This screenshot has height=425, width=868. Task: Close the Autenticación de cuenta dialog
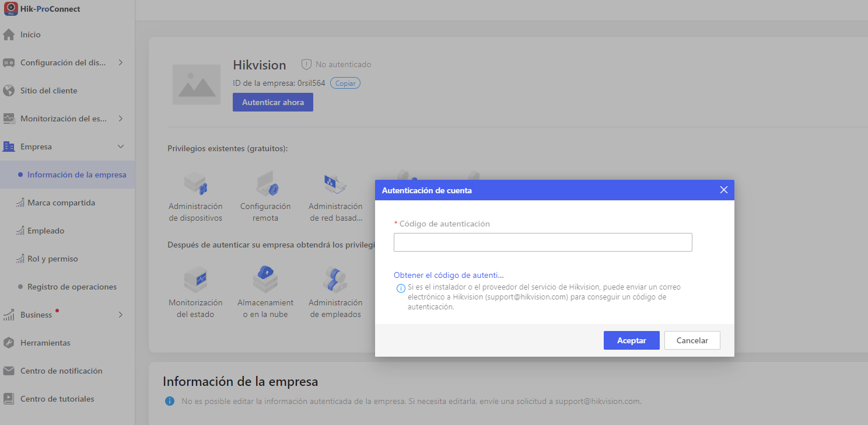coord(724,190)
